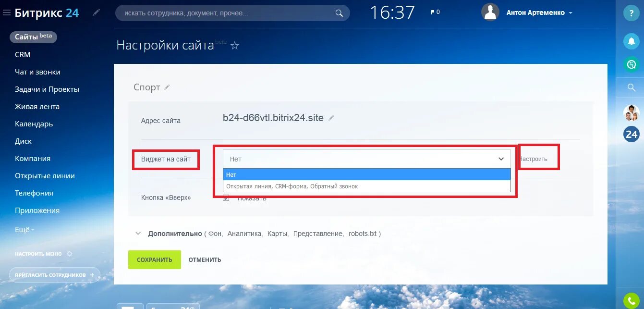Click the plus icon on Пригласить сотрудников
The image size is (644, 309).
click(x=92, y=275)
